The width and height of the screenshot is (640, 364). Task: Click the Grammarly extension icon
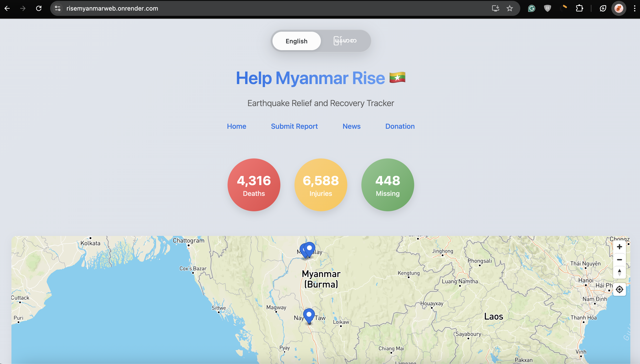click(531, 9)
